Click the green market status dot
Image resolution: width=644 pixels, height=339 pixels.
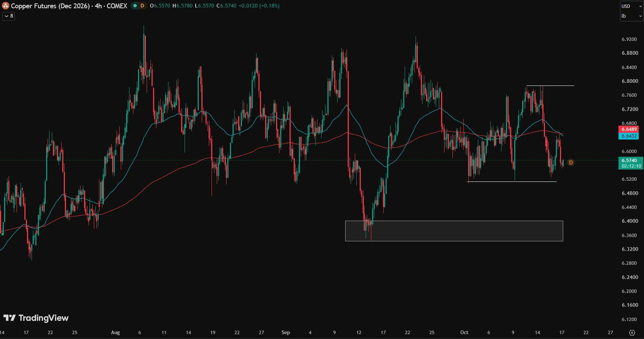(x=135, y=6)
